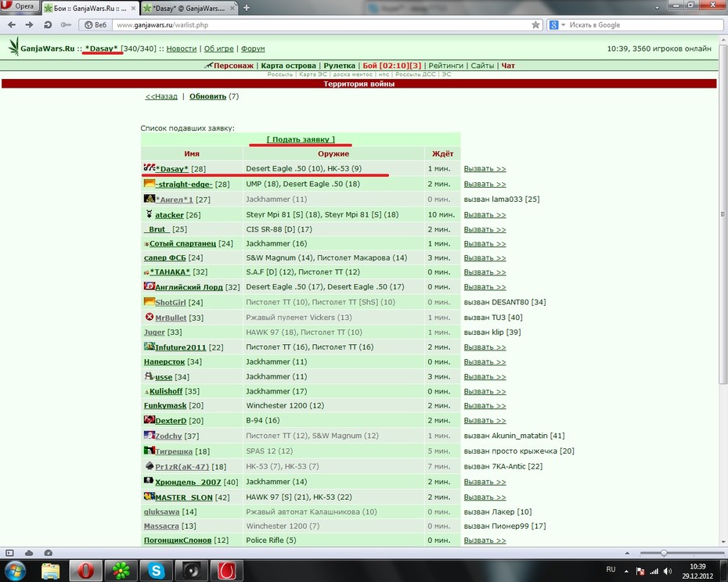Screen dimensions: 728x582
Task: Click clan icon beside Тигрешка
Action: pyautogui.click(x=149, y=451)
